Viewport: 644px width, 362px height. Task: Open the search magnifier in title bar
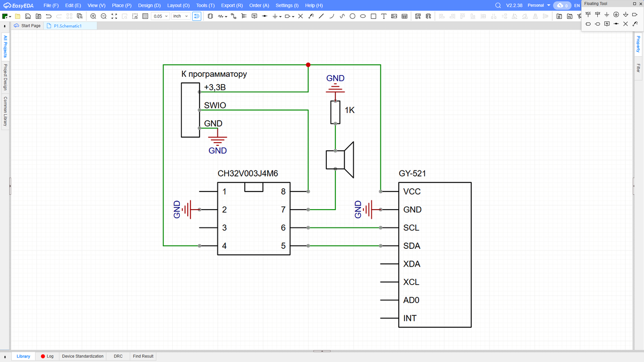click(498, 5)
